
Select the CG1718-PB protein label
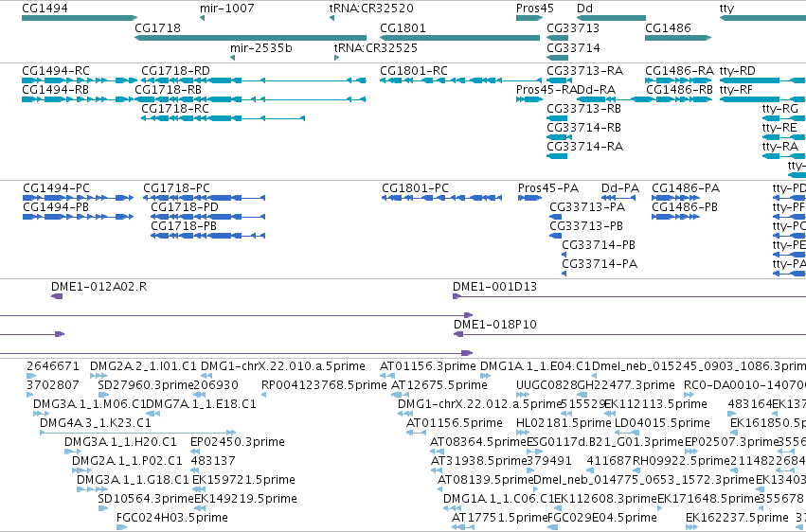coord(184,226)
